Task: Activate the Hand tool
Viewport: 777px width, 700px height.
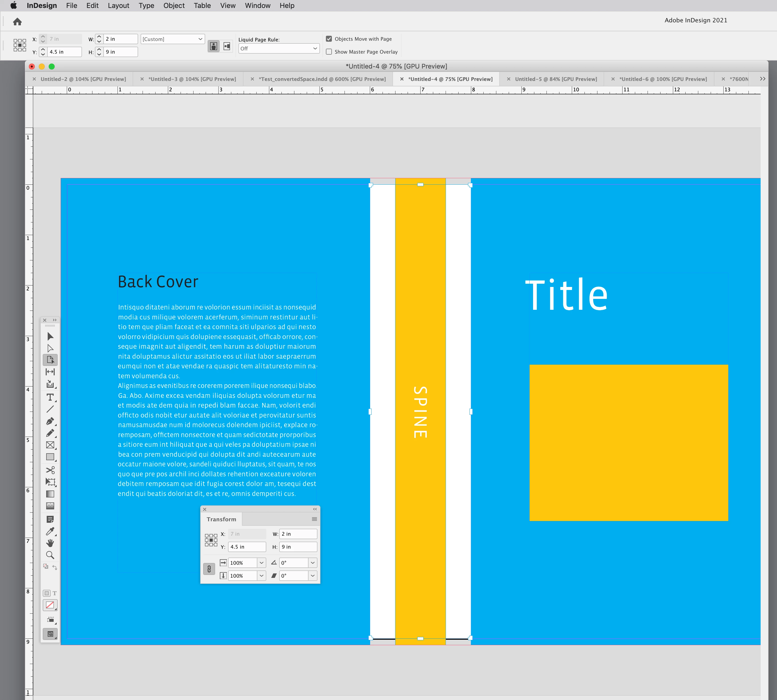Action: coord(50,543)
